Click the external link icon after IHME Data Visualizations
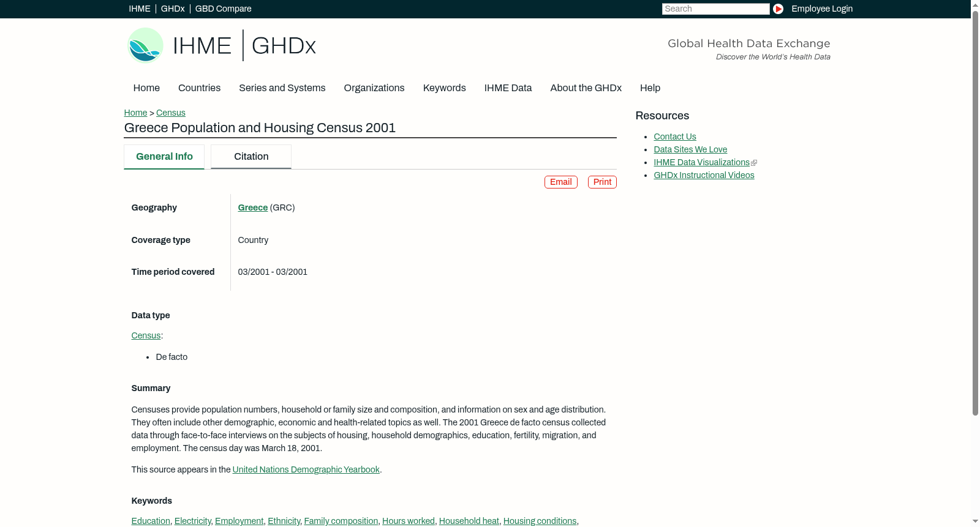 point(754,163)
